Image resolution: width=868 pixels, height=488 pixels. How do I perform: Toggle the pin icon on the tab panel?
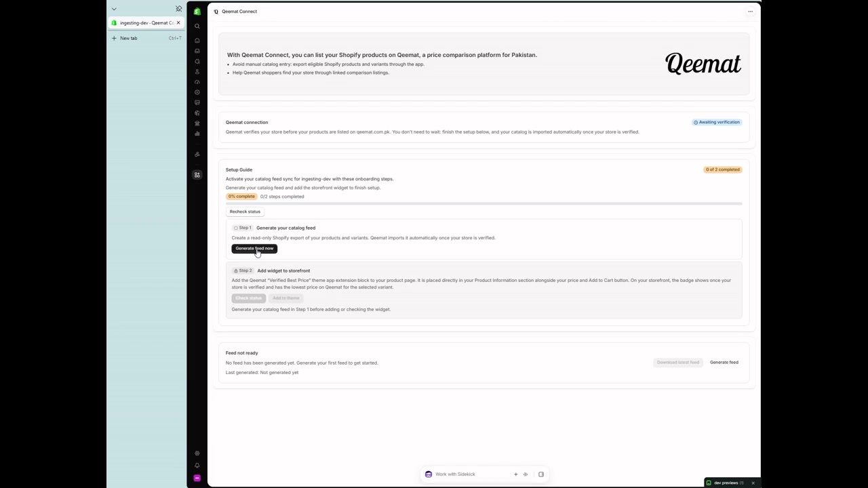tap(178, 9)
